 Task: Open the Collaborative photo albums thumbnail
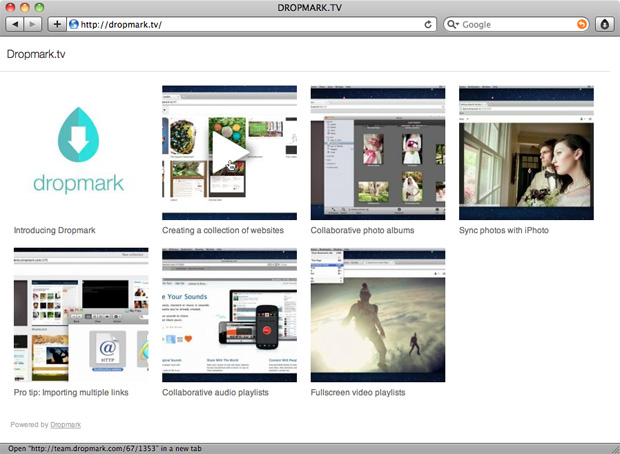tap(378, 153)
